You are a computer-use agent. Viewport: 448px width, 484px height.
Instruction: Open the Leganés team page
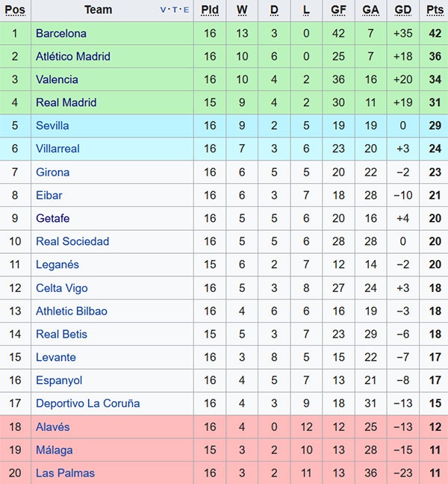[x=57, y=265]
